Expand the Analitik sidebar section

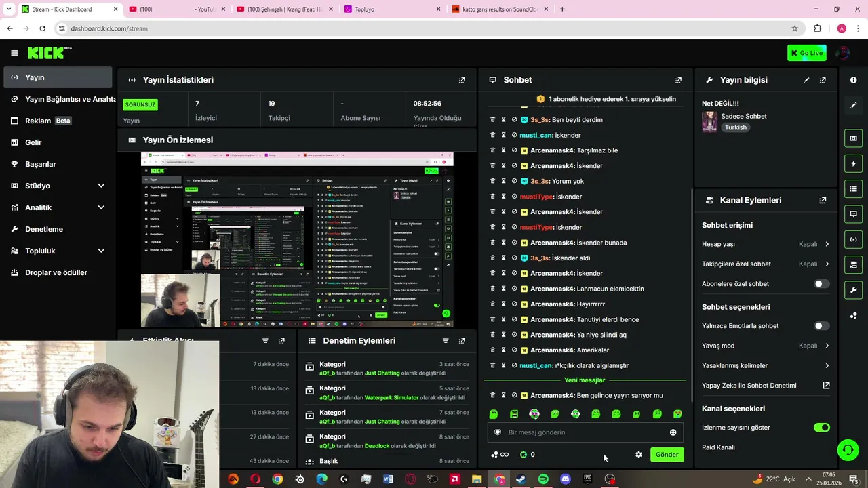101,207
